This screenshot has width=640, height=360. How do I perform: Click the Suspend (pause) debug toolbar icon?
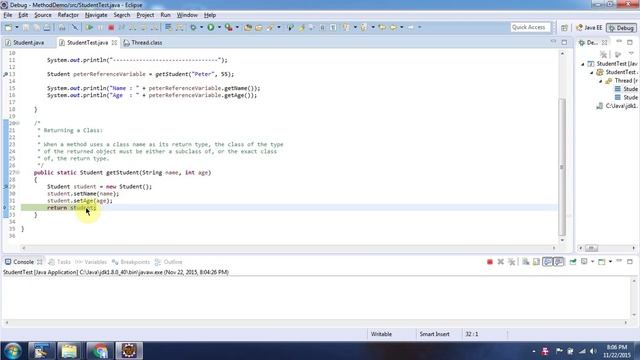click(100, 27)
